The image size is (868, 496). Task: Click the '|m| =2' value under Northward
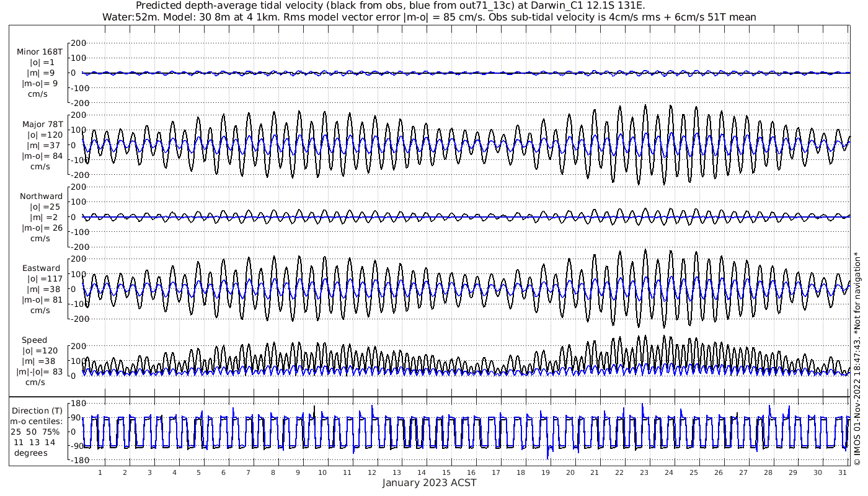click(42, 218)
